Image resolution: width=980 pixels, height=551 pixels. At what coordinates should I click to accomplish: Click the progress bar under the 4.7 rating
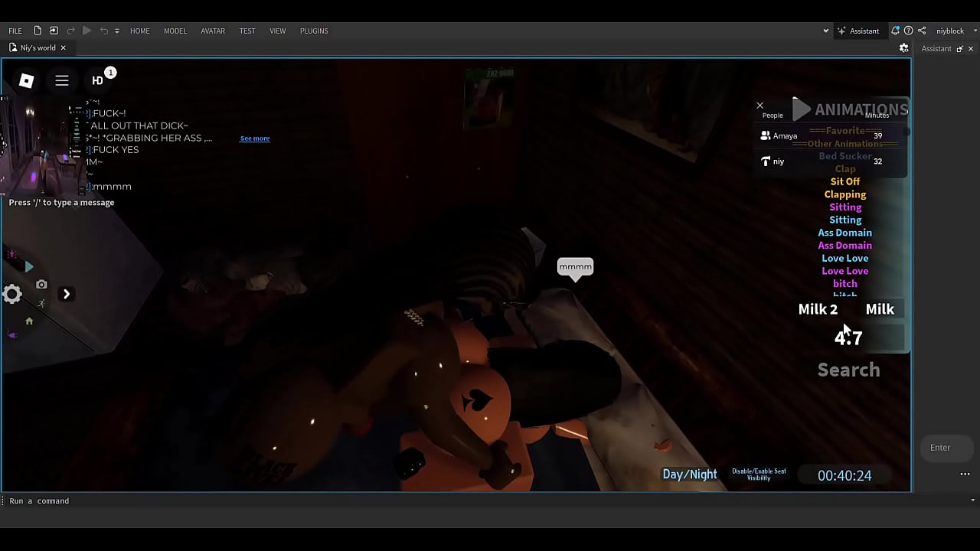pos(848,352)
